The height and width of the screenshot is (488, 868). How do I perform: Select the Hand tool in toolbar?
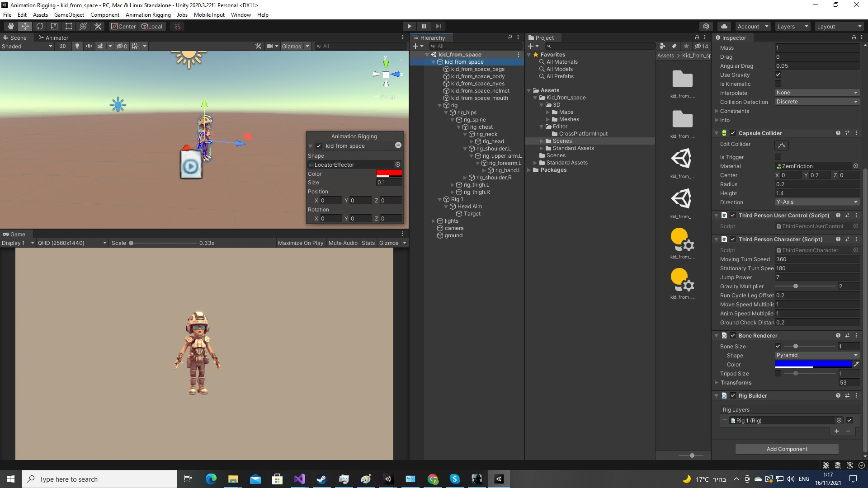10,26
